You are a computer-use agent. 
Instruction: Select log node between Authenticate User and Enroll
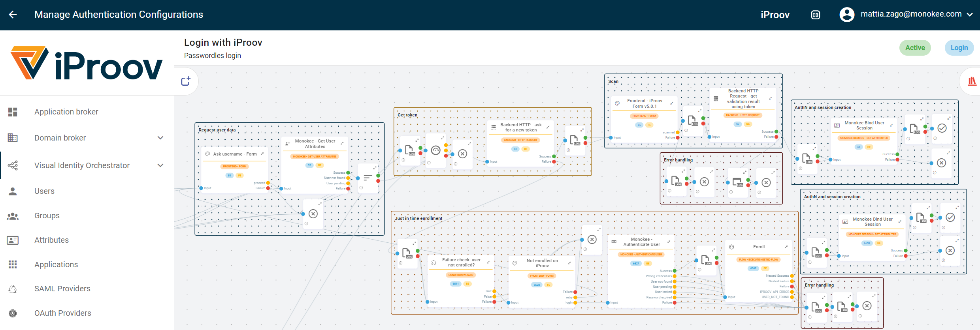tap(706, 260)
